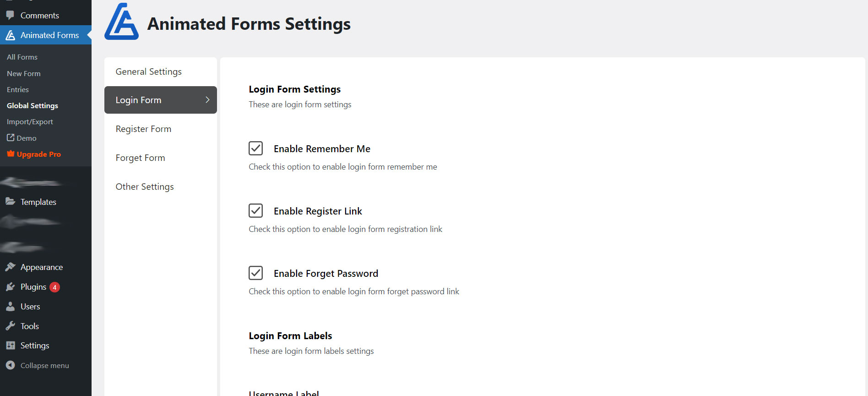Open the Other Settings tab

point(145,186)
